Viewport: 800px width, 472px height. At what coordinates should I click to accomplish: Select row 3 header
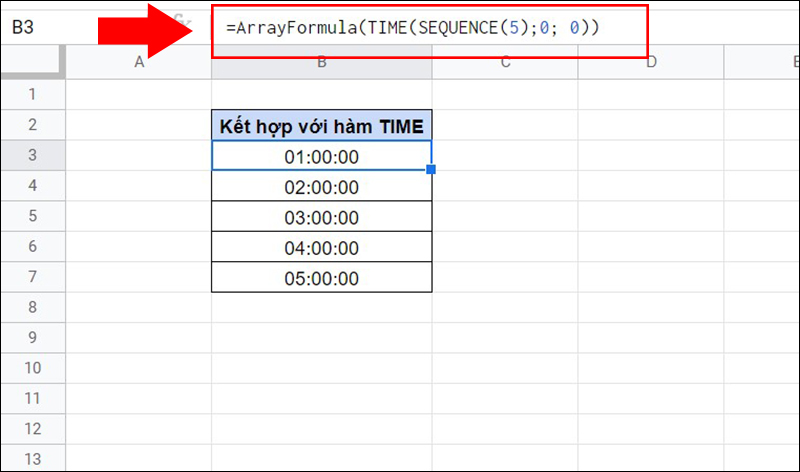coord(33,155)
